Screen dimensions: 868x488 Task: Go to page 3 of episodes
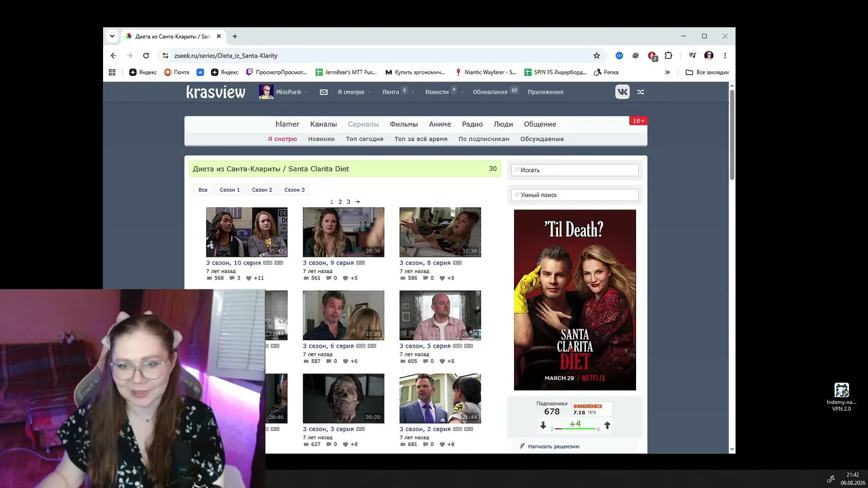tap(349, 202)
